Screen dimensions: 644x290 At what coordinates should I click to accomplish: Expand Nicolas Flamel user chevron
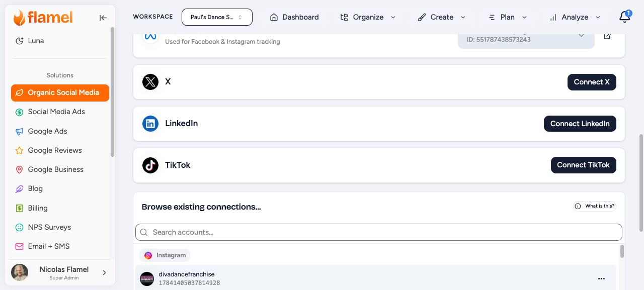(x=105, y=272)
